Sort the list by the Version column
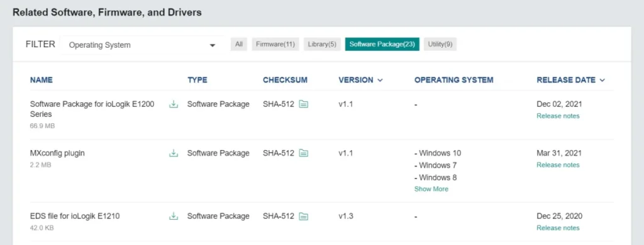The image size is (644, 245). [x=360, y=80]
